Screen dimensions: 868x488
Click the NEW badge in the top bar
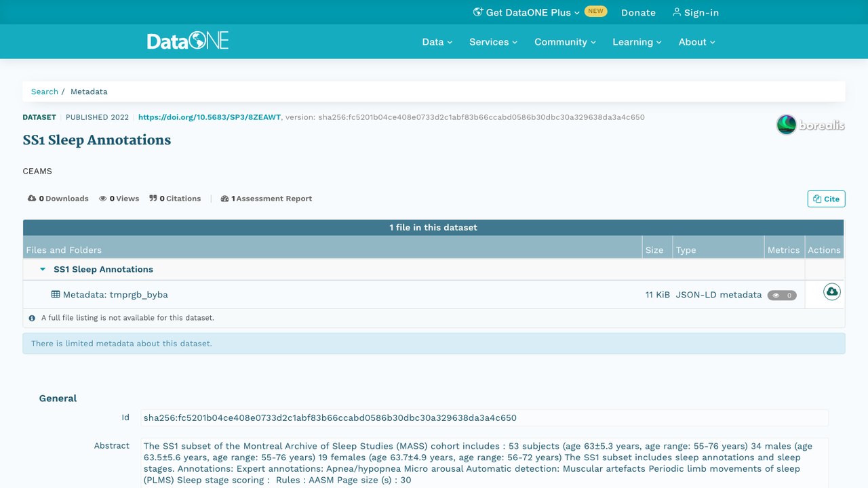(x=596, y=12)
